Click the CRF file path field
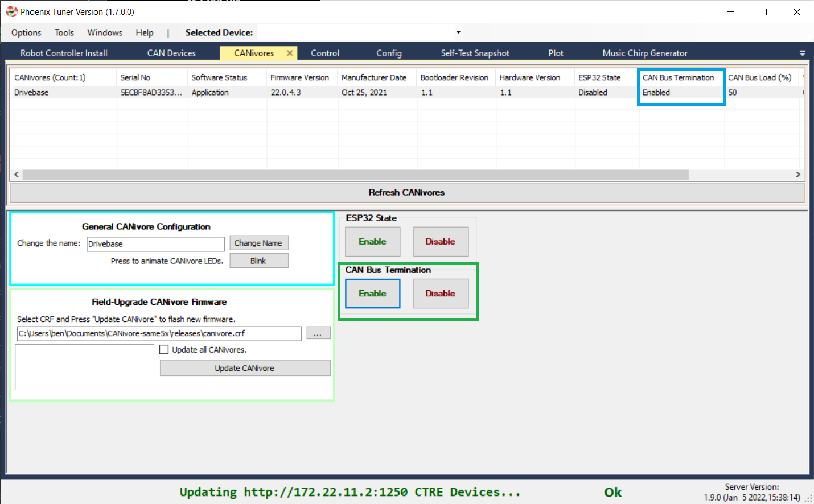The width and height of the screenshot is (814, 504). coord(159,333)
